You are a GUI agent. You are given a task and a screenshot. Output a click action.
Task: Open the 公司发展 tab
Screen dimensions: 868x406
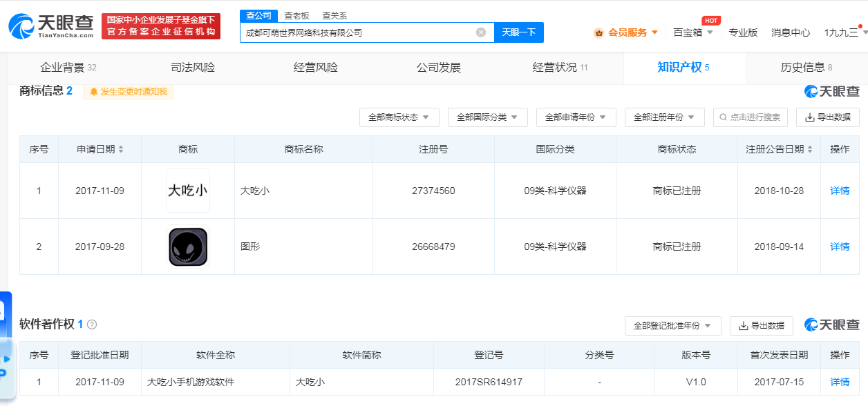(x=439, y=68)
